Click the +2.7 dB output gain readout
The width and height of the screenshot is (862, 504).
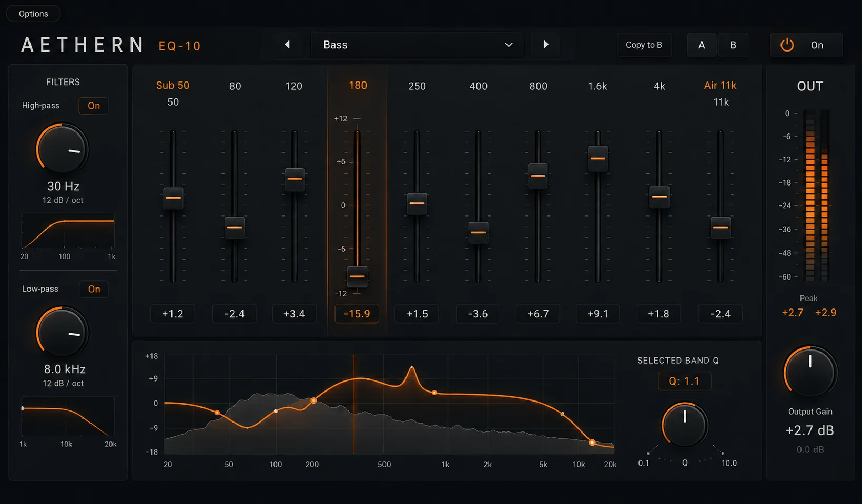[x=809, y=430]
